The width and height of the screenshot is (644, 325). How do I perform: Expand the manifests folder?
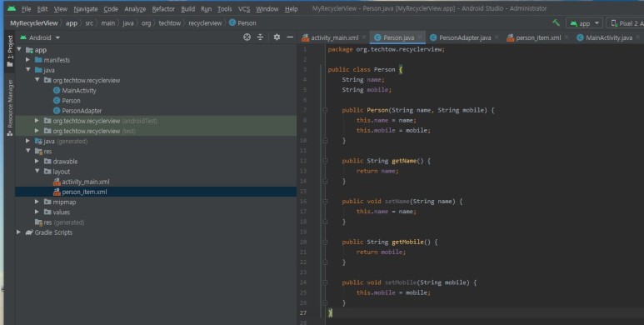pyautogui.click(x=28, y=60)
